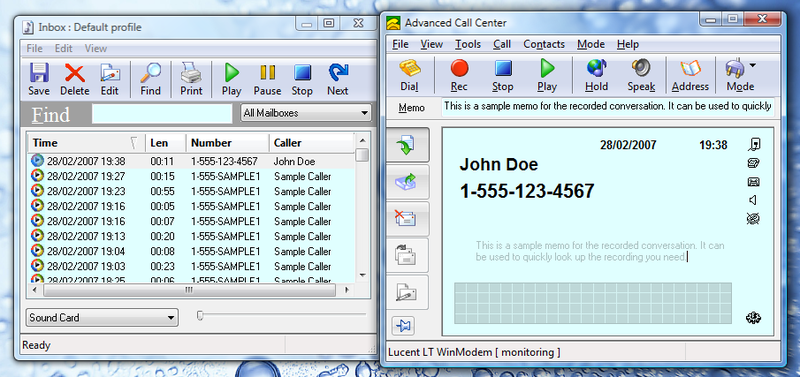
Task: Click the small speaker icon on call card
Action: [x=753, y=200]
